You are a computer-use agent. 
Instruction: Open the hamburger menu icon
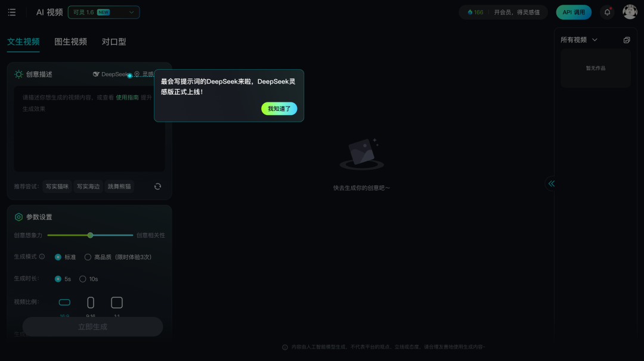click(12, 13)
